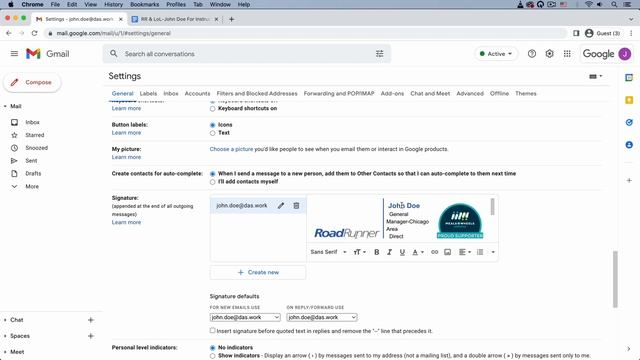Open the Calendar side panel icon

point(629,78)
